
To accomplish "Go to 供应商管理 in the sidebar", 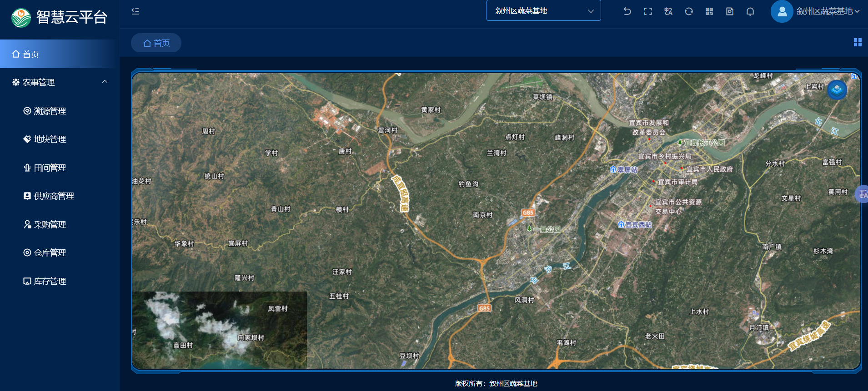I will pyautogui.click(x=54, y=196).
